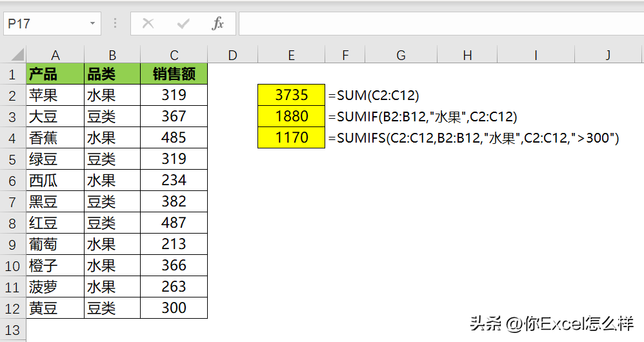Screen dimensions: 644x342
Task: Click the yellow cell showing 1880
Action: [x=291, y=116]
